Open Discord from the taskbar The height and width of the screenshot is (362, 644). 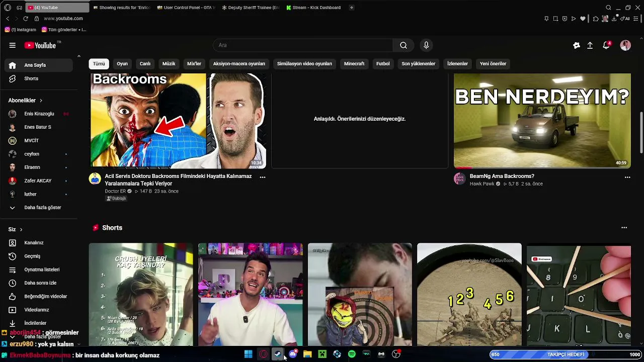pos(293,354)
